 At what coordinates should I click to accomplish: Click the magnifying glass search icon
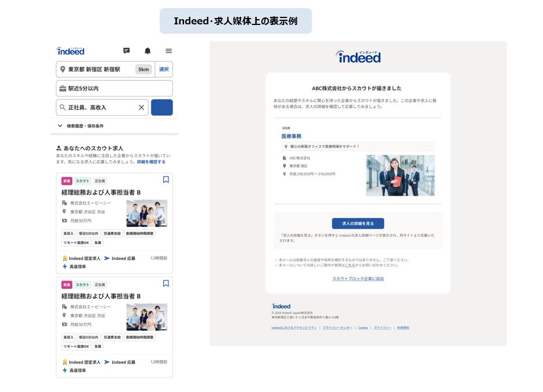click(62, 107)
